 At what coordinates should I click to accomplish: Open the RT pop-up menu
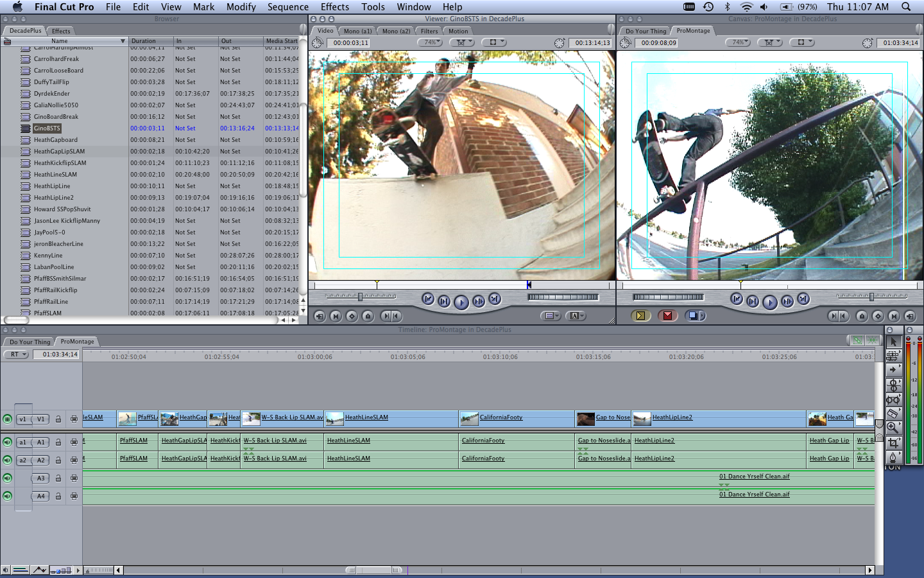pos(16,355)
